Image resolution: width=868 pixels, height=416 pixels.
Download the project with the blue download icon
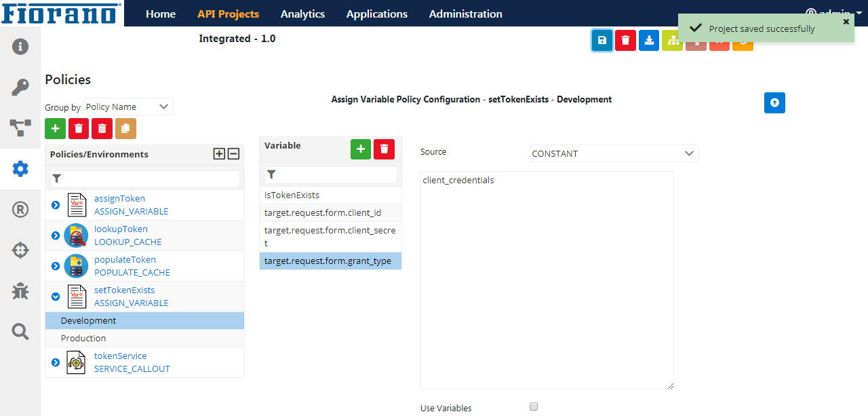(x=649, y=41)
